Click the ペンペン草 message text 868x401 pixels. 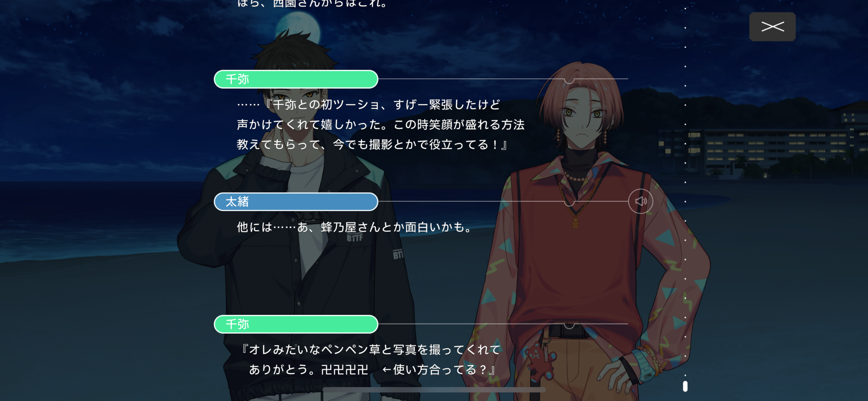(x=371, y=360)
